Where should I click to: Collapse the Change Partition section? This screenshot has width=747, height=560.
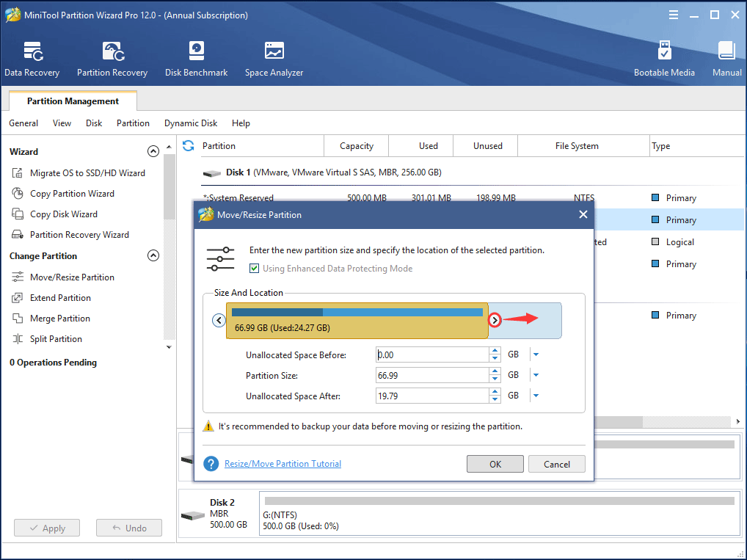click(153, 255)
